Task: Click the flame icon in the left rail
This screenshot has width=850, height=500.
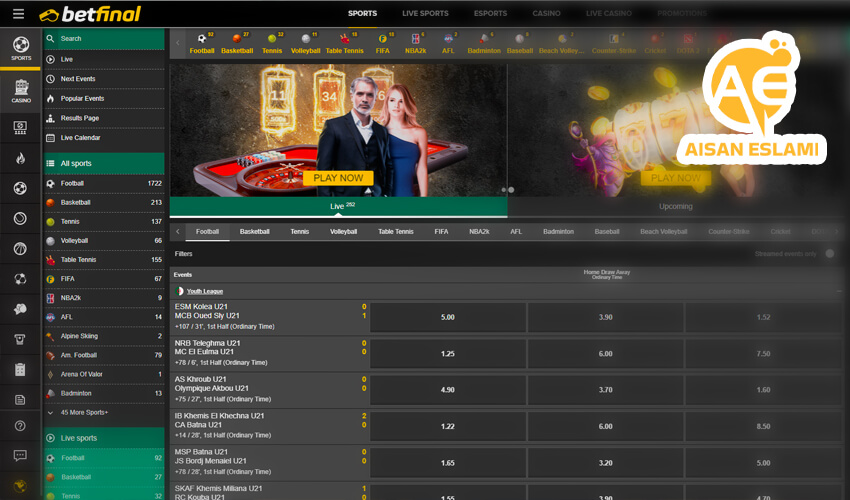Action: 20,158
